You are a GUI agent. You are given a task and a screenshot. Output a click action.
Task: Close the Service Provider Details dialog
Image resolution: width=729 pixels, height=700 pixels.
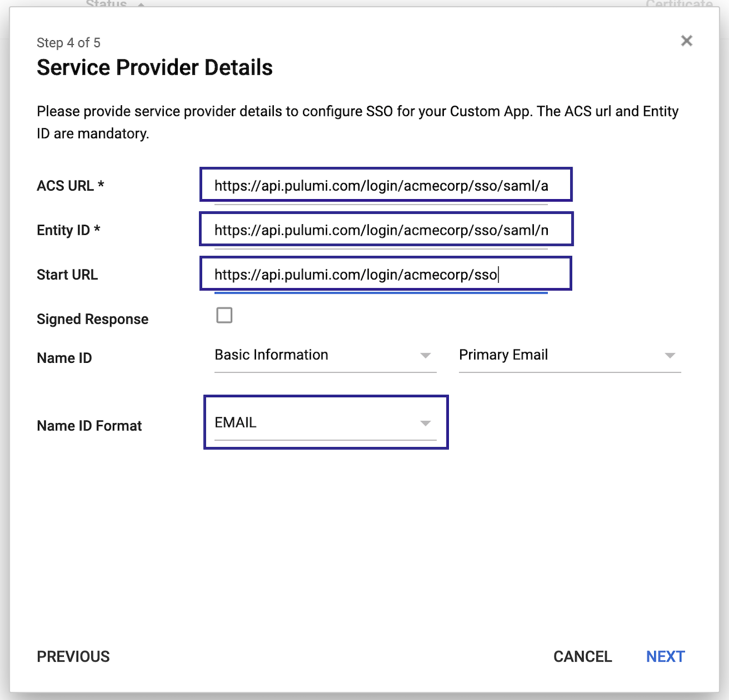(687, 41)
